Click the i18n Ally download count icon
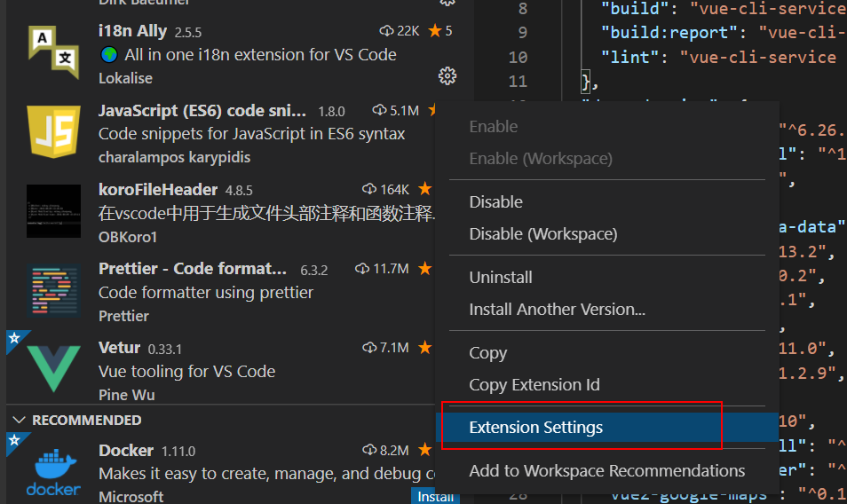The height and width of the screenshot is (504, 847). click(x=387, y=31)
